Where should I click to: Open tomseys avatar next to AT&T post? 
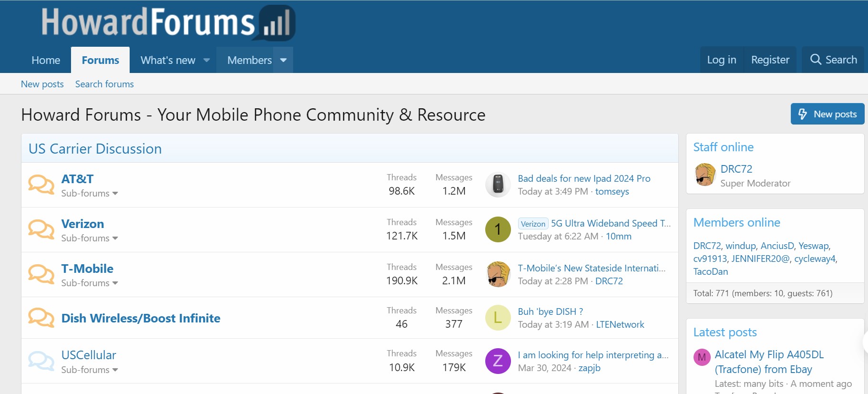[498, 185]
